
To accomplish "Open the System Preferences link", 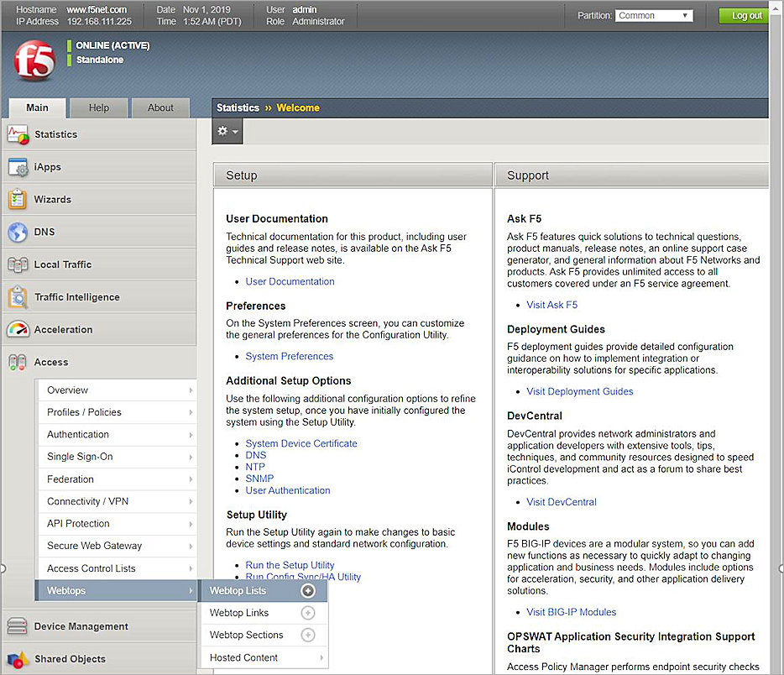I will [290, 356].
